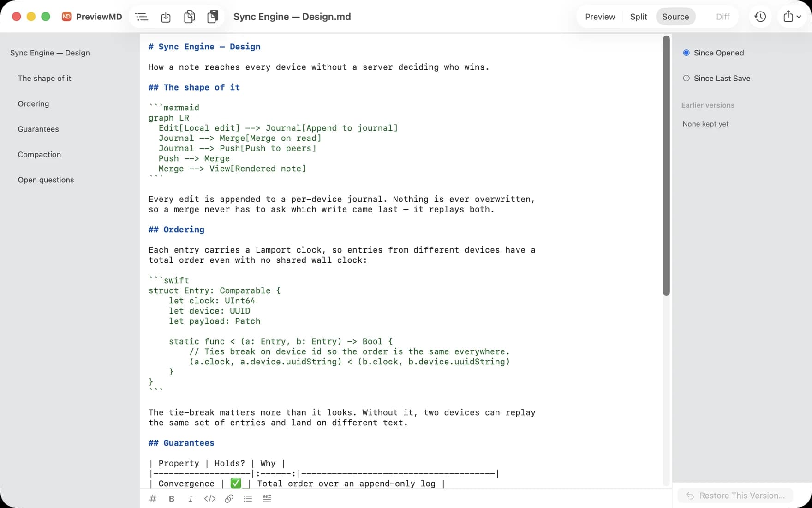
Task: Open version history with the clock icon
Action: click(760, 17)
